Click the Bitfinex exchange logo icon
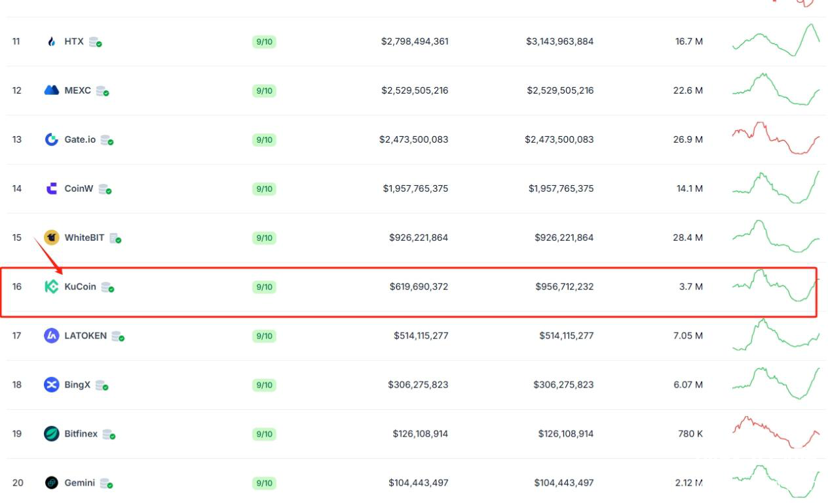Screen dimensions: 830x504 (52, 434)
